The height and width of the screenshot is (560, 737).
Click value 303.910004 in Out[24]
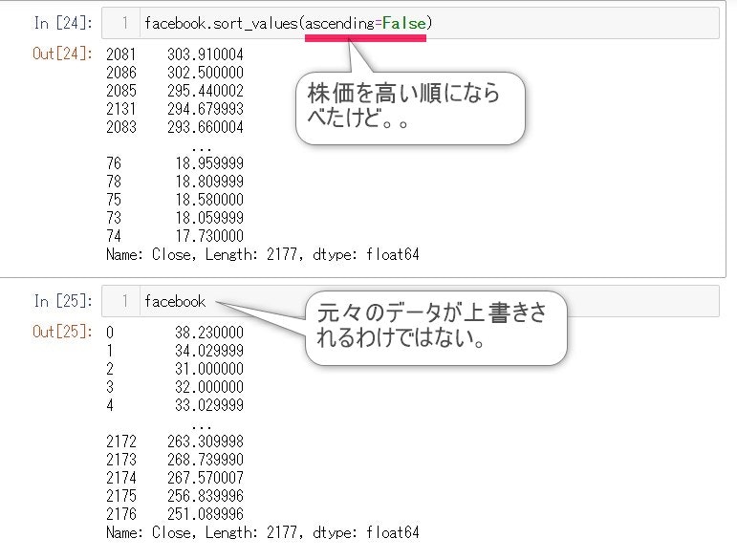coord(206,54)
